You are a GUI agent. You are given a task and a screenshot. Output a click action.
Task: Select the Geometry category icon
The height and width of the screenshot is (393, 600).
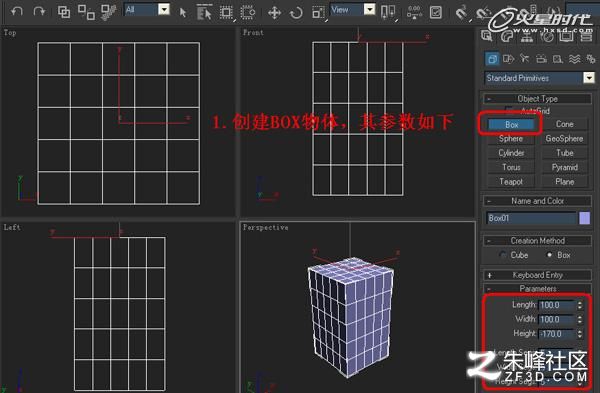tap(492, 59)
